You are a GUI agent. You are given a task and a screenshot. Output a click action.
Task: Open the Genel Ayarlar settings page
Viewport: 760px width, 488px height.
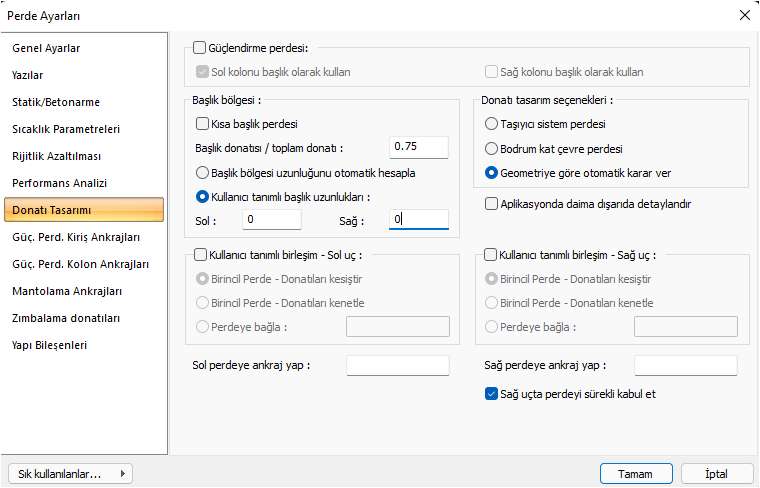(x=46, y=48)
